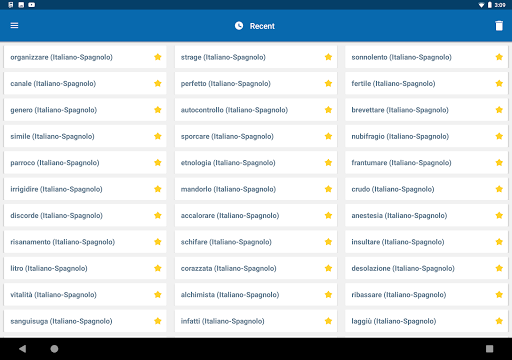Remove star from laggiù entry

pos(499,321)
